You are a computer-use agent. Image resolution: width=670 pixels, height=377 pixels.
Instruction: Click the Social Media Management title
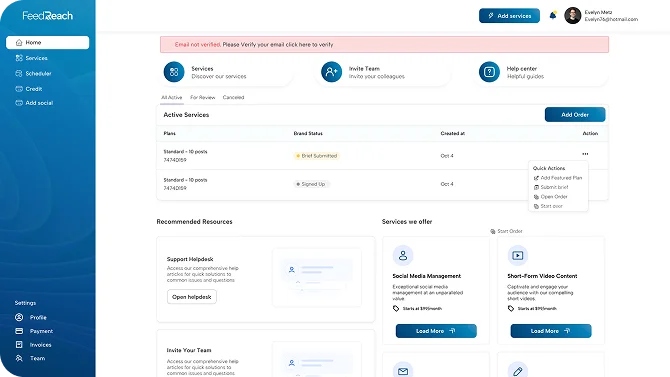point(426,276)
